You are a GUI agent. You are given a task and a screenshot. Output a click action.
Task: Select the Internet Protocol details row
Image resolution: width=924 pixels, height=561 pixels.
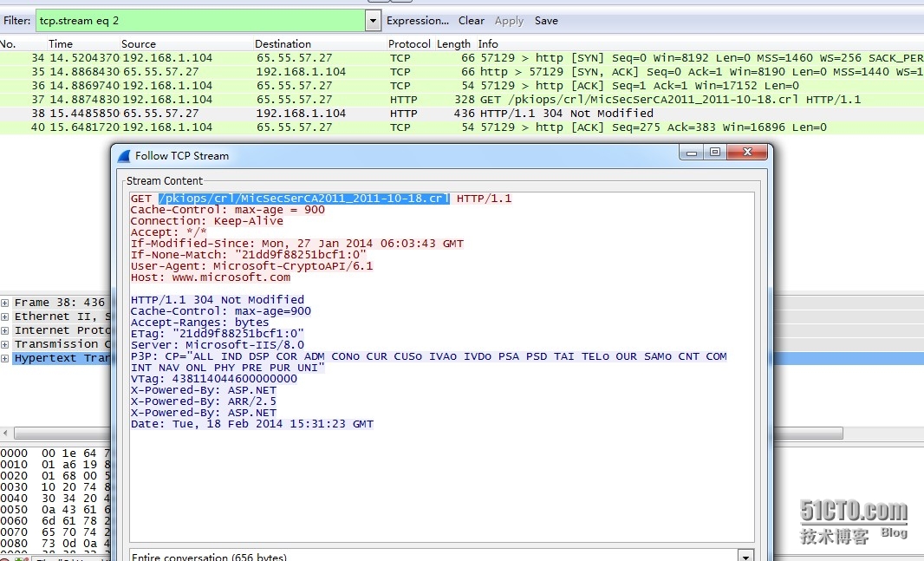pyautogui.click(x=62, y=330)
